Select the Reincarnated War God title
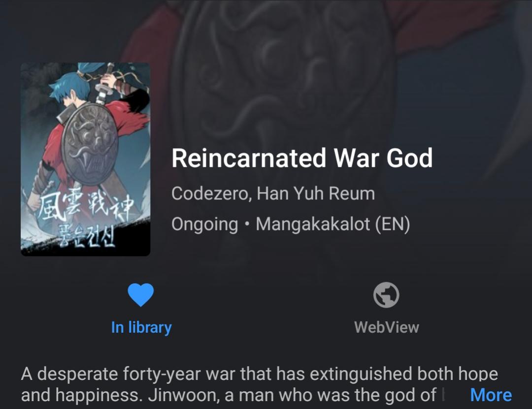Image resolution: width=532 pixels, height=409 pixels. tap(302, 158)
